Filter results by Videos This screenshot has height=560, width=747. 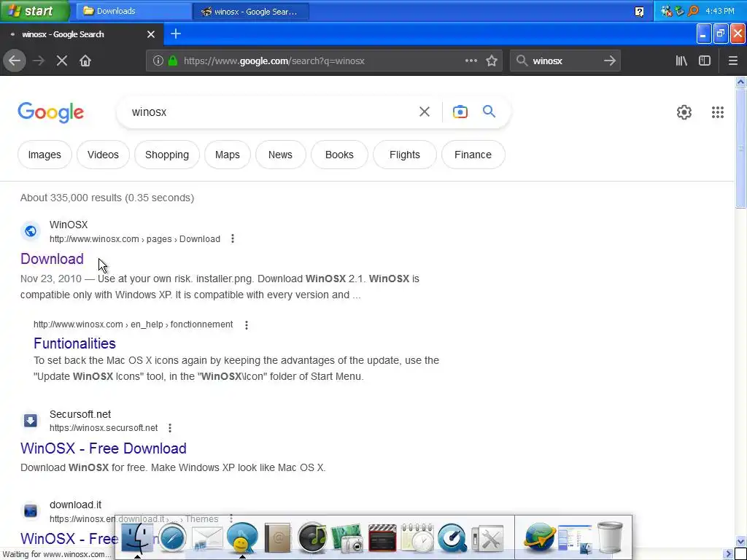pos(103,155)
